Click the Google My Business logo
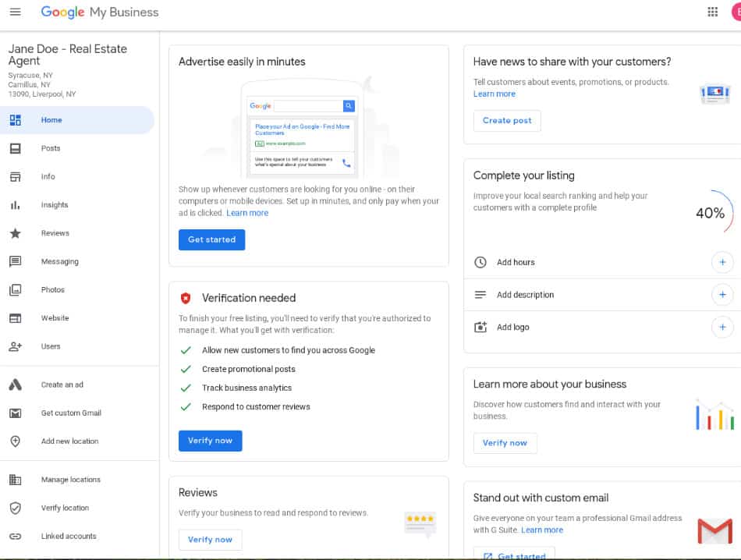Viewport: 741px width, 560px height. point(100,12)
